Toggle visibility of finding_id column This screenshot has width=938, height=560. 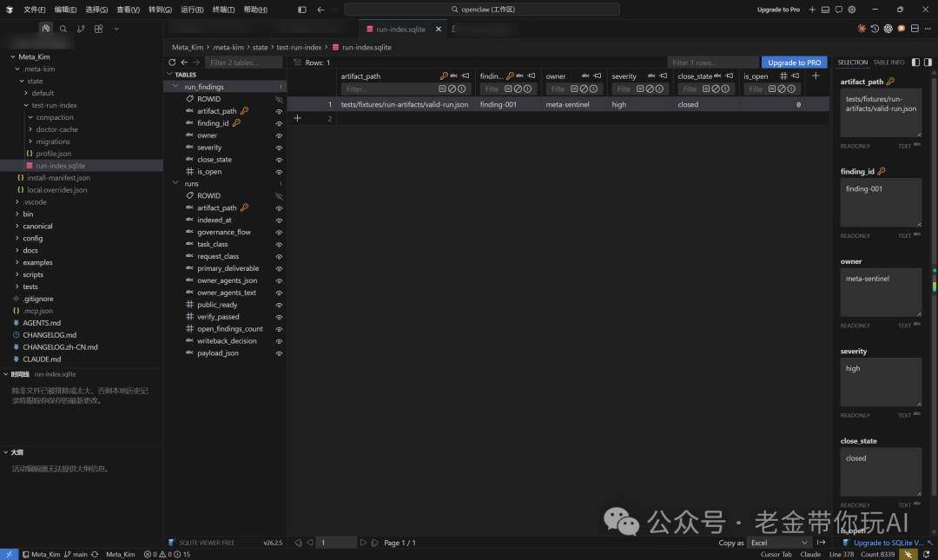279,124
